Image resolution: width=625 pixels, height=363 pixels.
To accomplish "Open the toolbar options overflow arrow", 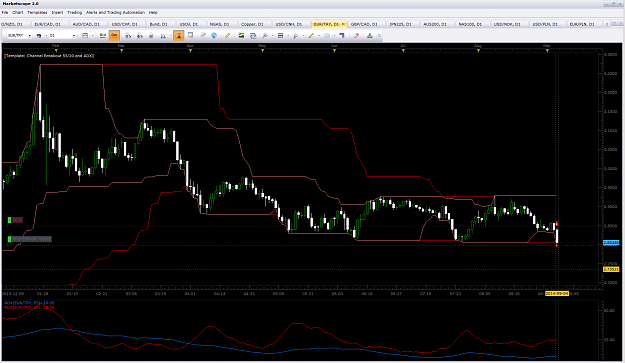I will point(379,36).
